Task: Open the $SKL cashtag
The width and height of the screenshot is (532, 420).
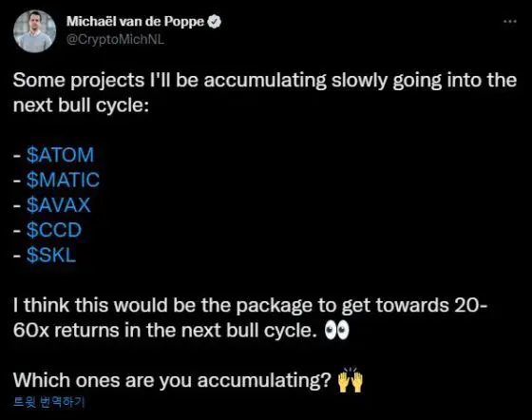Action: pos(51,255)
